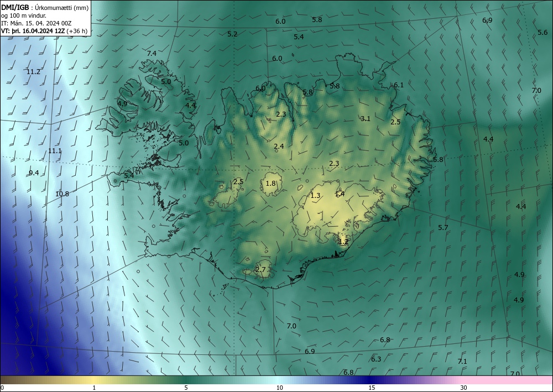Click the 1.8 value on Hofsjökull glacier
Image resolution: width=553 pixels, height=392 pixels.
[270, 184]
